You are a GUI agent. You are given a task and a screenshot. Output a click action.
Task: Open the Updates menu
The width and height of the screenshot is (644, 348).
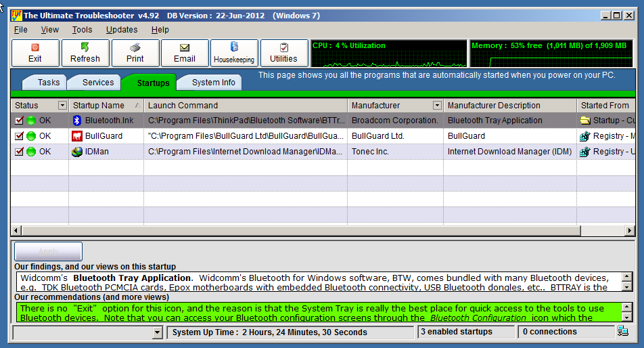tap(122, 30)
